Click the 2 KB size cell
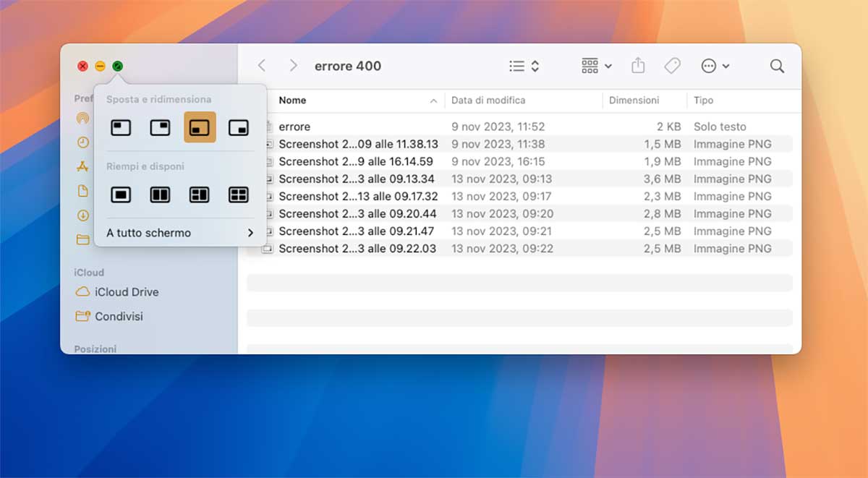The height and width of the screenshot is (478, 868). pyautogui.click(x=669, y=127)
